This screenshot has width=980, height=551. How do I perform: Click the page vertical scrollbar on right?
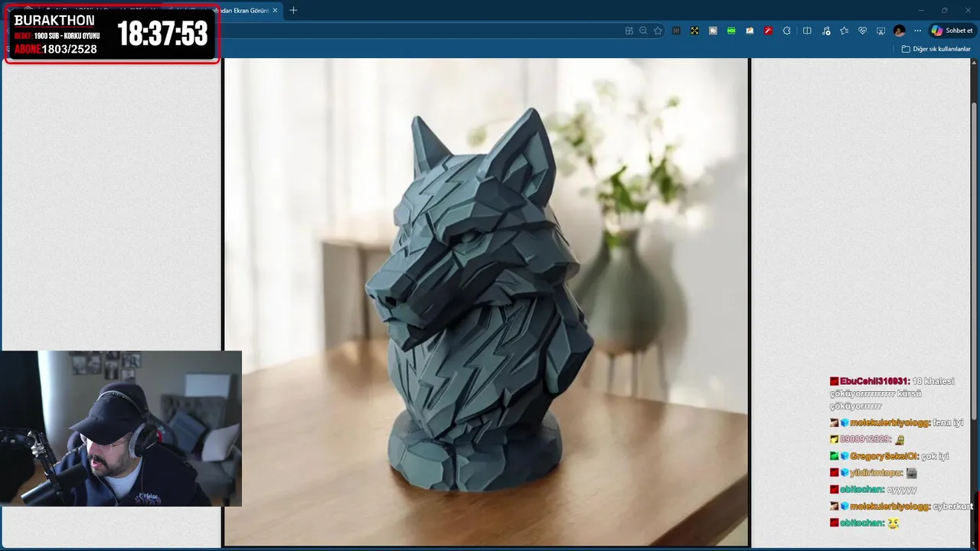point(975,260)
